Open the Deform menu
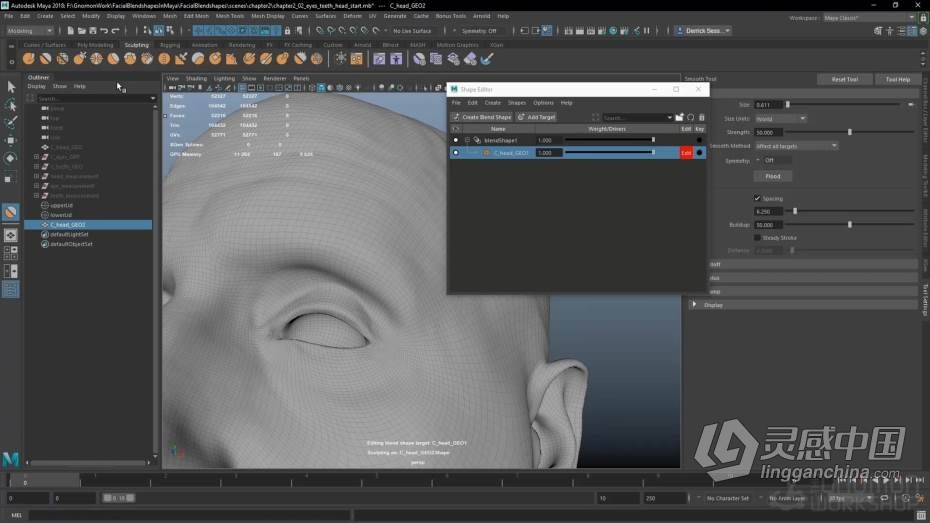 tap(352, 16)
